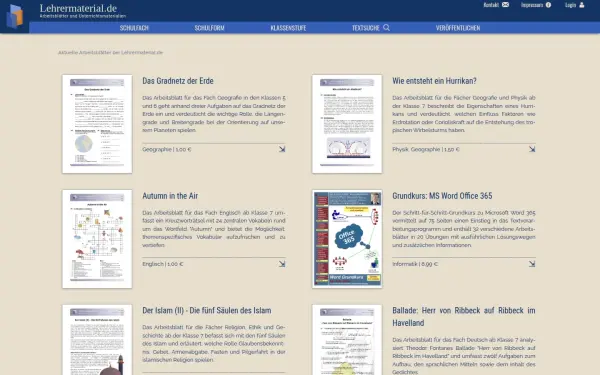Click the Autumn in the Air crossword thumbnail
Viewport: 600px width, 375px height.
tap(97, 239)
